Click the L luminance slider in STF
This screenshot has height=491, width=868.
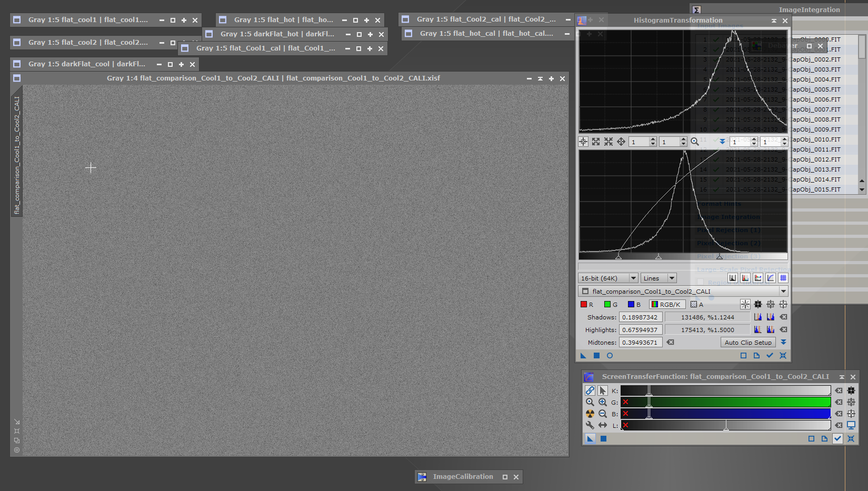[x=725, y=425]
